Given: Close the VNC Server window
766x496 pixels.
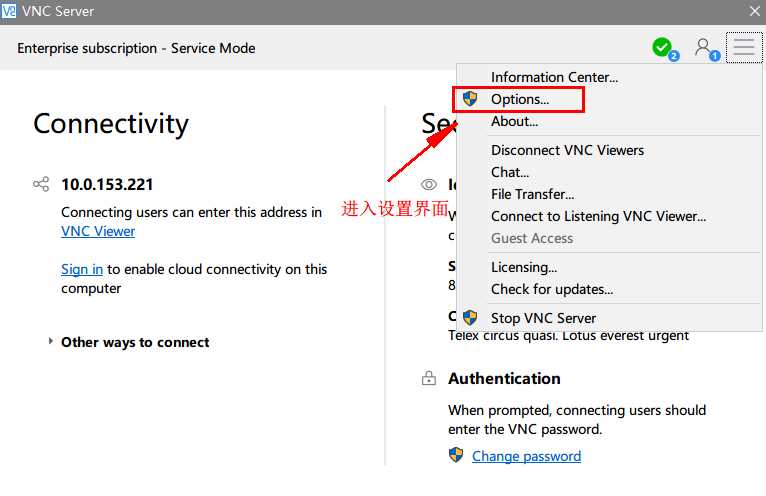Looking at the screenshot, I should tap(755, 11).
